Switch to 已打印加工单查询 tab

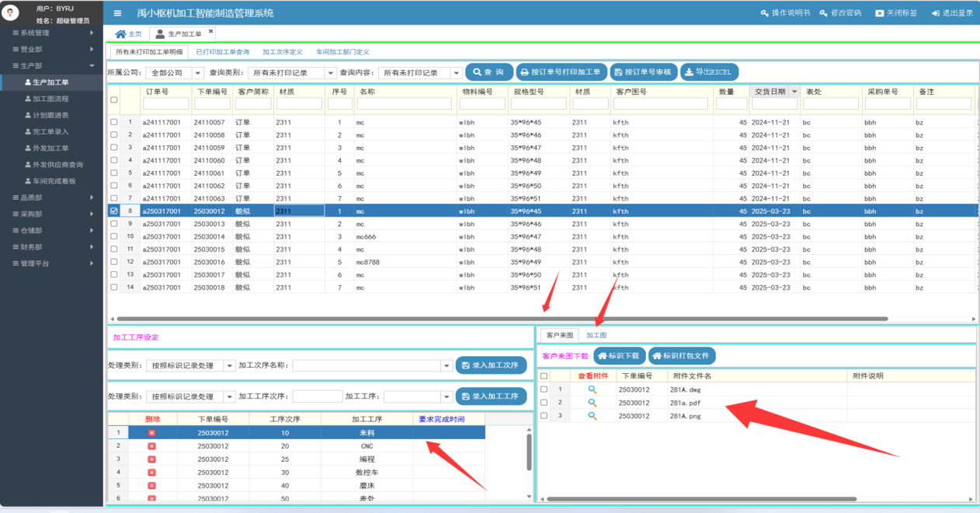[x=222, y=52]
